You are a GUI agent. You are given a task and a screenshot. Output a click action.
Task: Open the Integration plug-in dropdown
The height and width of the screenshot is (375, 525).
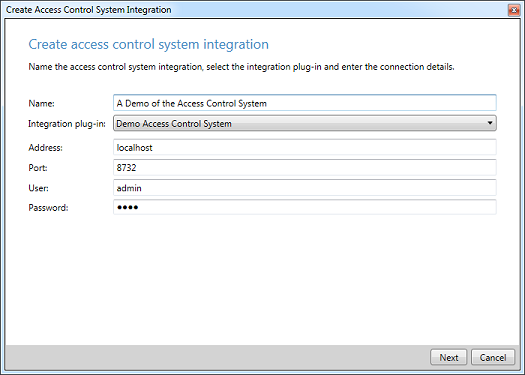click(305, 123)
